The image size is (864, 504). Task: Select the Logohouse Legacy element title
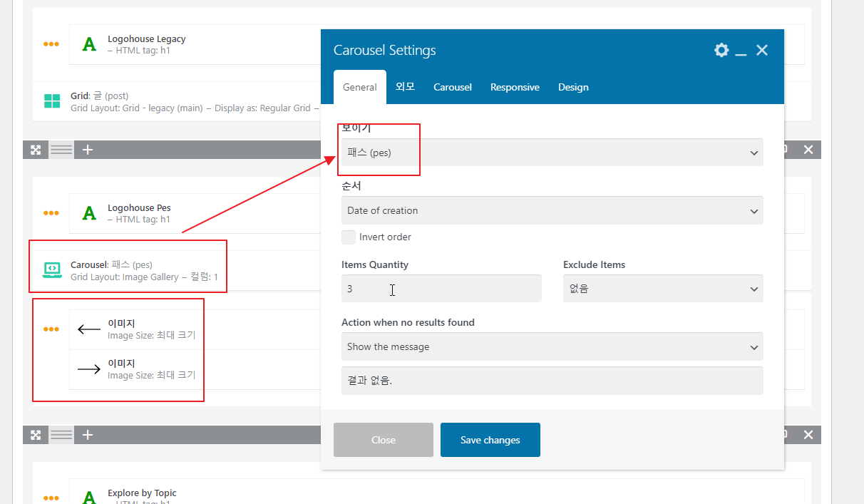[147, 39]
